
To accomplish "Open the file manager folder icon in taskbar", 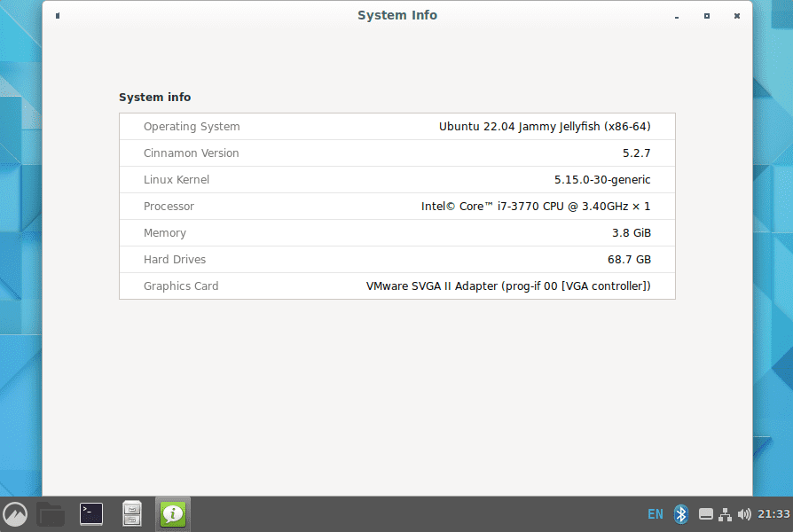I will (51, 514).
